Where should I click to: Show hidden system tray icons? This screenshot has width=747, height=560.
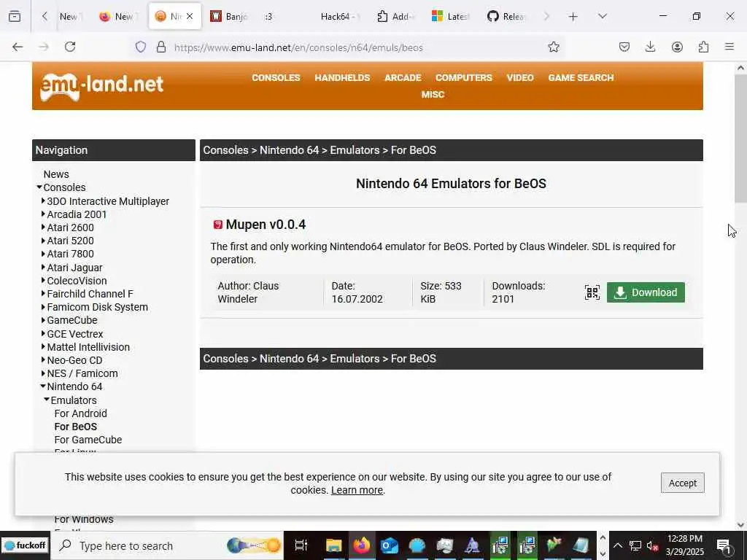tap(617, 545)
